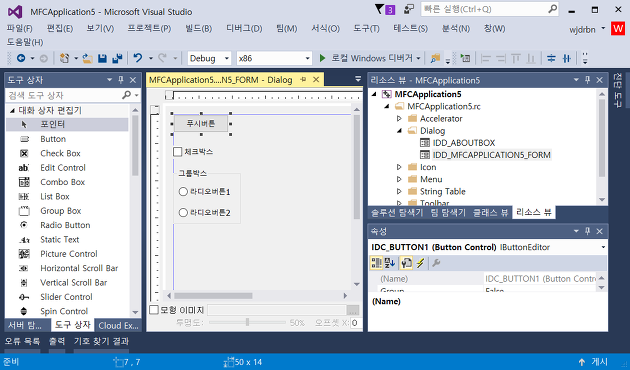This screenshot has height=370, width=630.
Task: Open property pages wrench icon
Action: coord(436,263)
